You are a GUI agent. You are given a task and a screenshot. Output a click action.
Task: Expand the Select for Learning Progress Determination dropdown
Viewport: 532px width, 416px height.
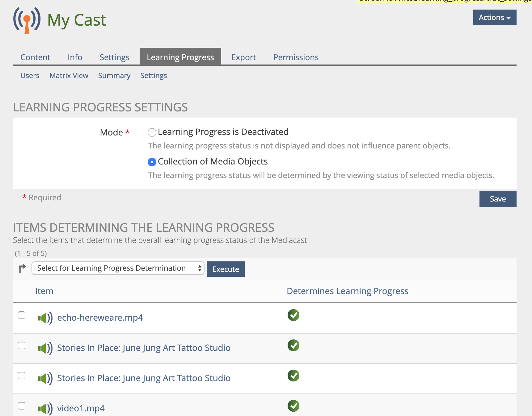click(x=118, y=268)
